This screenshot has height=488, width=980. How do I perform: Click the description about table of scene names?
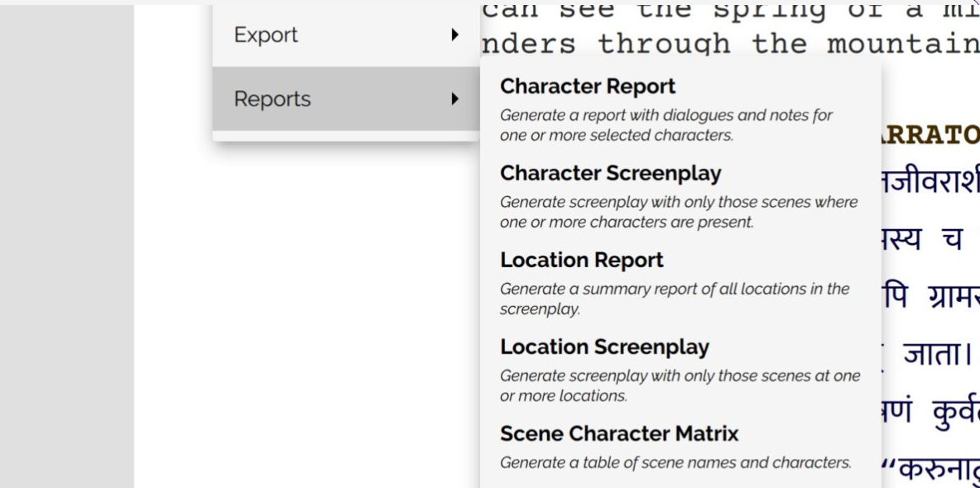pos(675,463)
